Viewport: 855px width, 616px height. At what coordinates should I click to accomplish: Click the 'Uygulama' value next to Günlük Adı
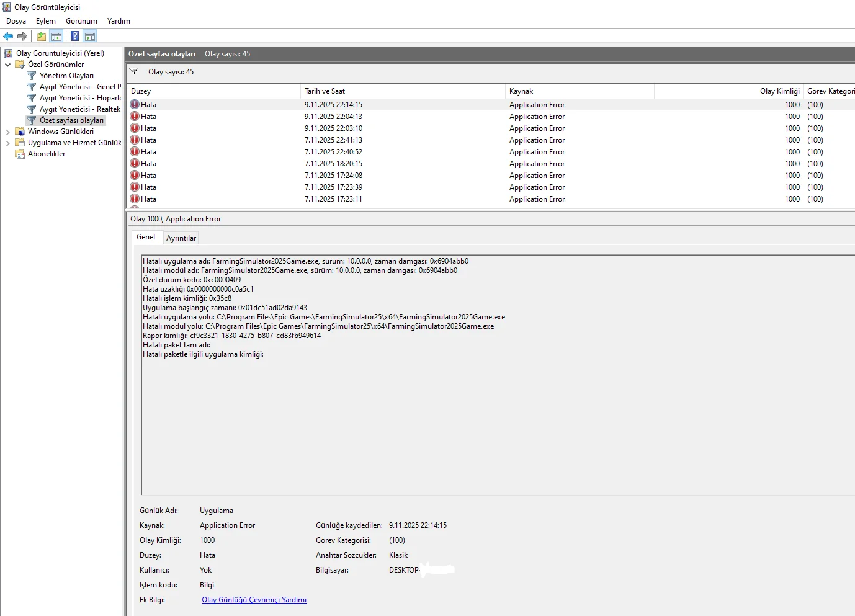point(217,511)
